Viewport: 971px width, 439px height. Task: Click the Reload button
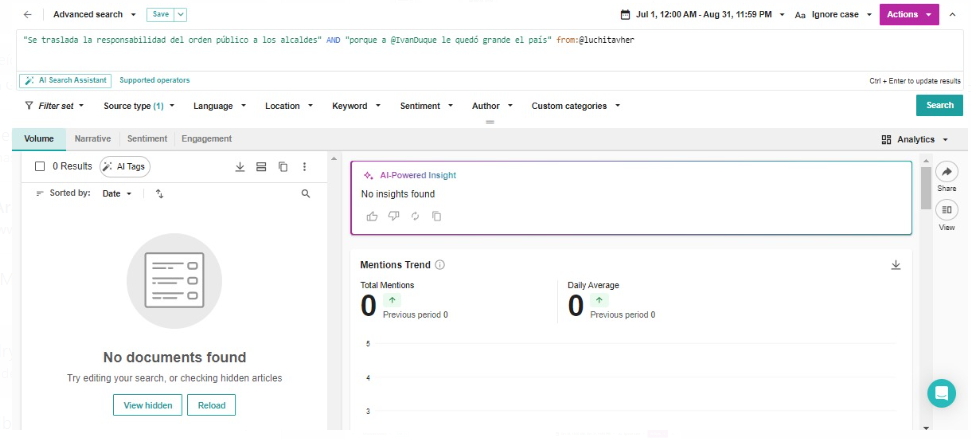point(211,406)
